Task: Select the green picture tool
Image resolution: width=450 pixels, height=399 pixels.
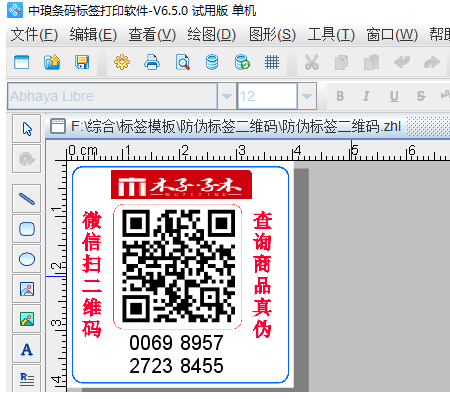Action: coord(27,319)
